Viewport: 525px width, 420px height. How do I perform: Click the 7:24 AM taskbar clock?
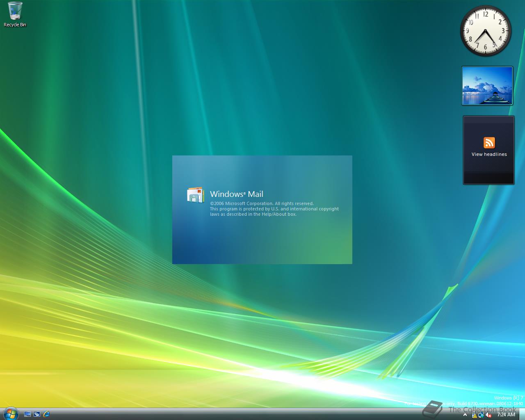point(506,415)
